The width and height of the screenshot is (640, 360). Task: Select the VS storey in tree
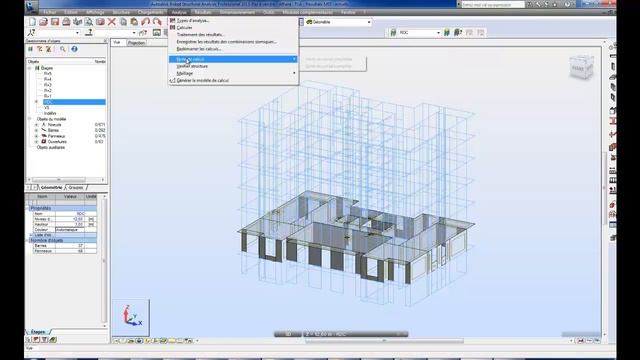47,108
